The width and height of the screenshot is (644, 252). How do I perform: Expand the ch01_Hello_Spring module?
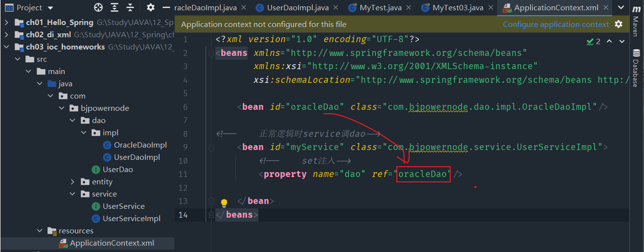coord(6,23)
